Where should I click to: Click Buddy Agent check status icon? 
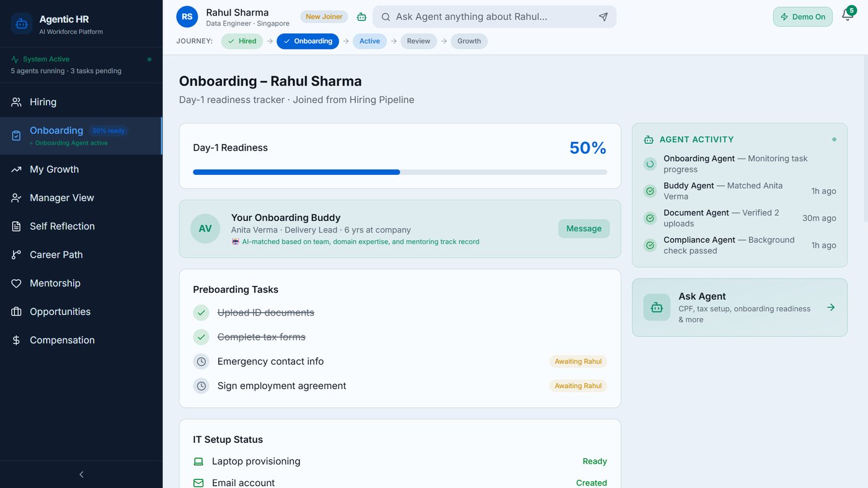click(650, 191)
